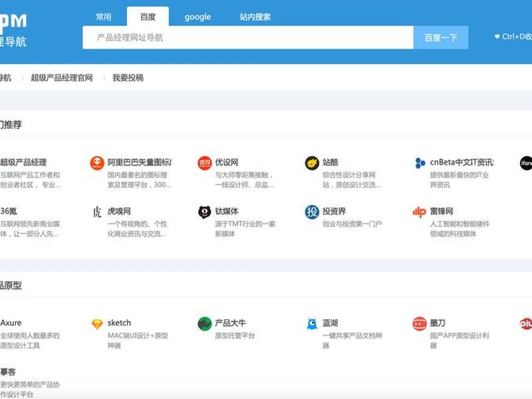The width and height of the screenshot is (532, 399).
Task: Click the cnBeta blue dots logo
Action: pos(420,163)
